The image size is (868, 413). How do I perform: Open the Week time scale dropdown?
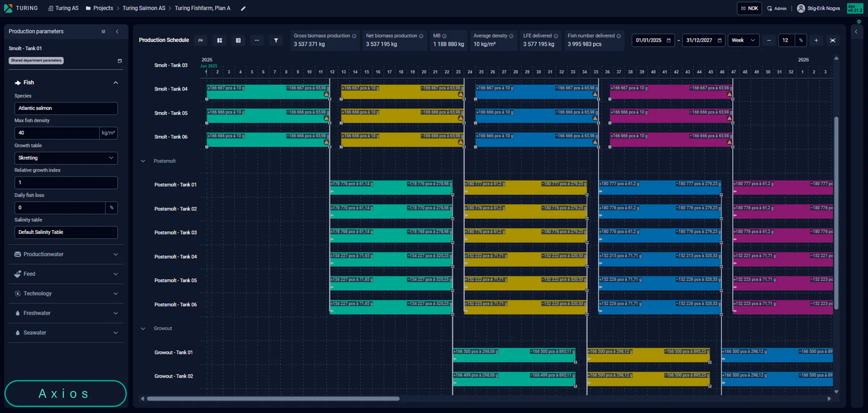(x=743, y=40)
